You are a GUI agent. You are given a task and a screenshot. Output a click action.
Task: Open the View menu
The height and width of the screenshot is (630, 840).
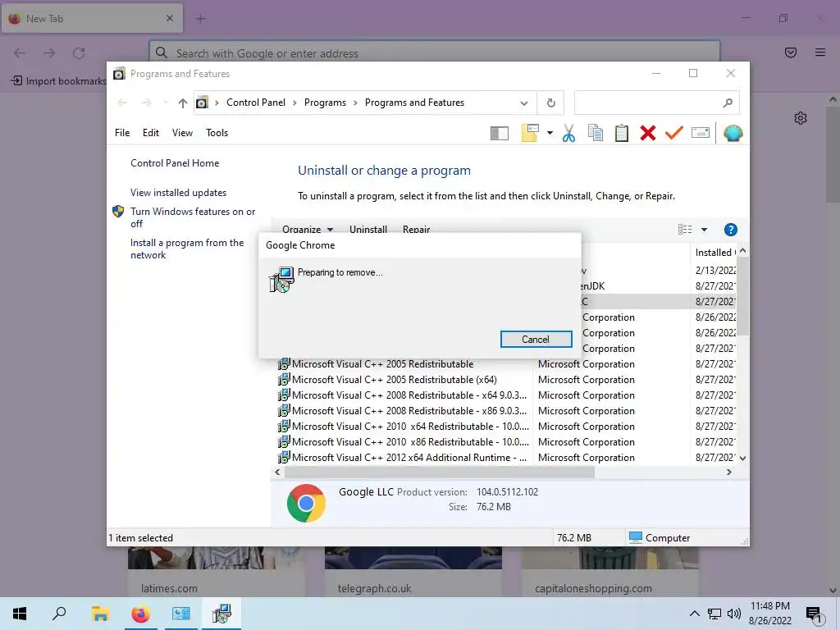point(182,133)
